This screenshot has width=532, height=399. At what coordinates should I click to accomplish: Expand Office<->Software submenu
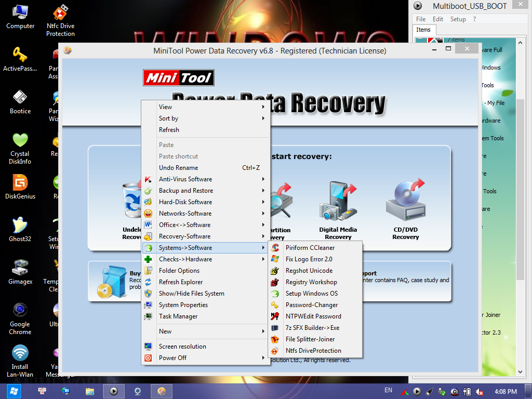(206, 225)
